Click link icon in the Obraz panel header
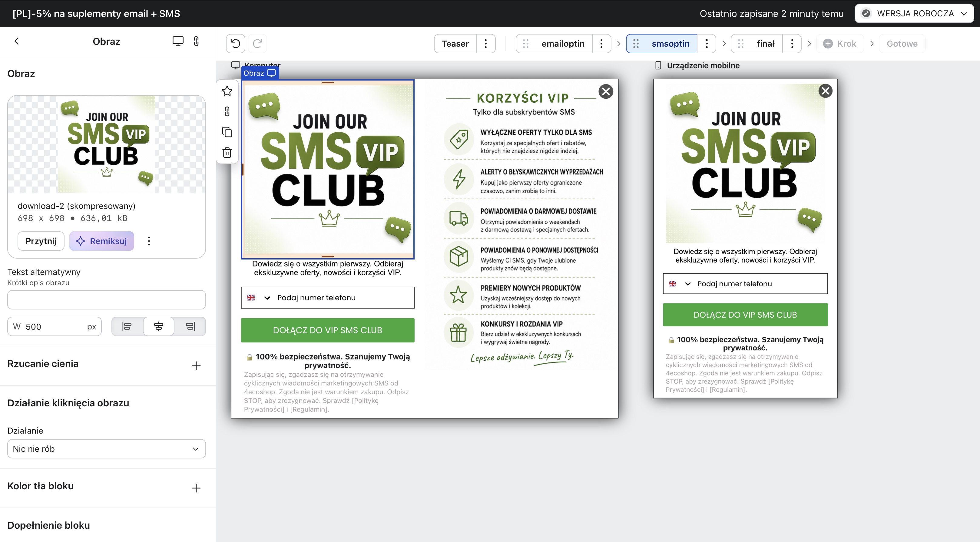The width and height of the screenshot is (980, 542). [x=196, y=41]
